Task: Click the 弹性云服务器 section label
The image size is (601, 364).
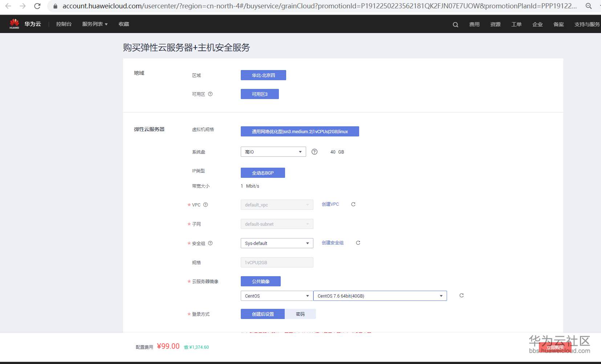Action: tap(149, 129)
